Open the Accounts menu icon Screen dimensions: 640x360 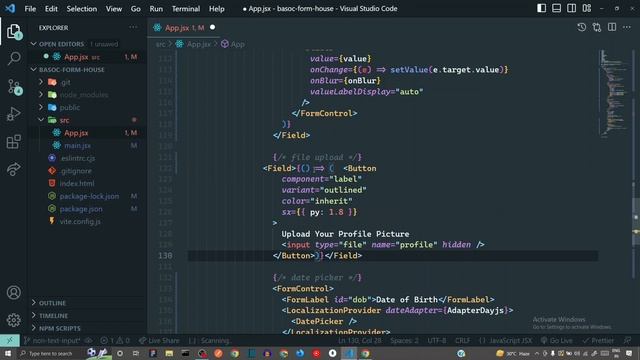point(13,293)
